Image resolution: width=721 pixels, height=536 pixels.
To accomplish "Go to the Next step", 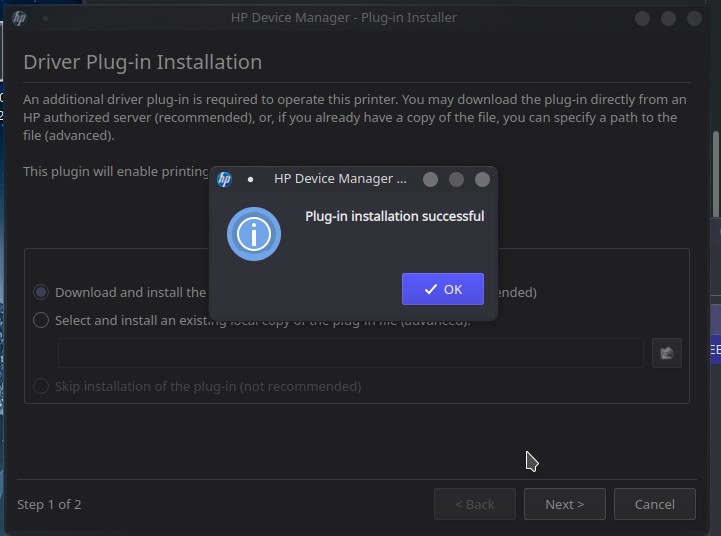I will [x=565, y=504].
